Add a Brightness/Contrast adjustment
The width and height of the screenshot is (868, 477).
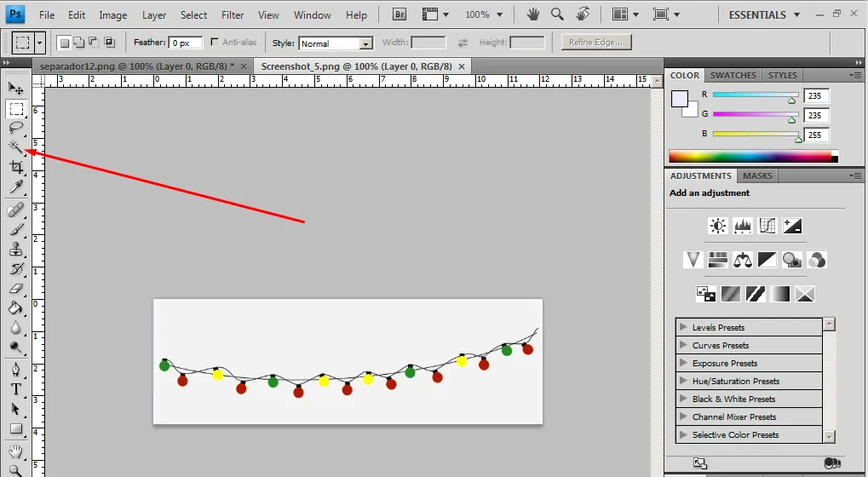pyautogui.click(x=718, y=226)
